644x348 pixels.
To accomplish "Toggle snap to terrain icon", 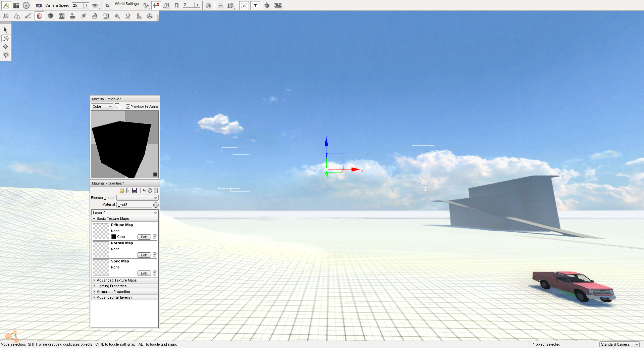I will pos(167,5).
